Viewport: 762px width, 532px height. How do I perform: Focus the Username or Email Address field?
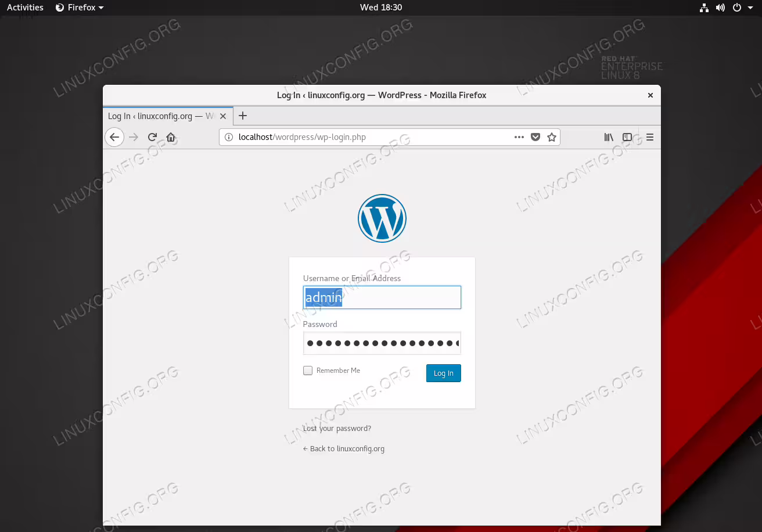[x=382, y=297]
